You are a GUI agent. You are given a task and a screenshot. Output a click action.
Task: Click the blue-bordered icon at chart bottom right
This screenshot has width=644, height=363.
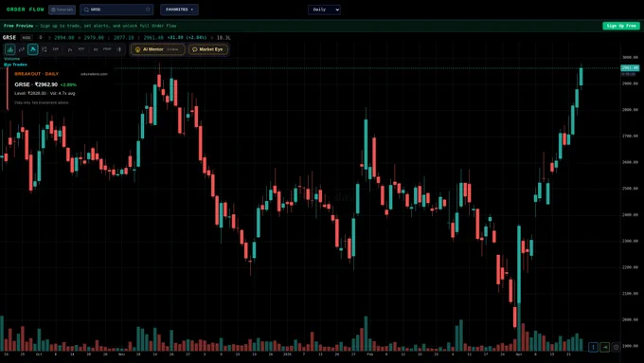(593, 348)
